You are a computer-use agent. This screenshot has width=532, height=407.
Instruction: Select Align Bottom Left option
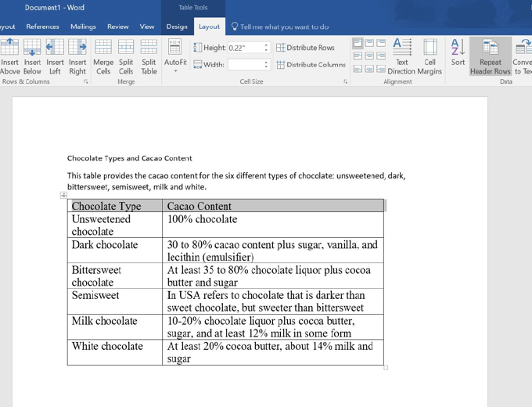pyautogui.click(x=358, y=69)
